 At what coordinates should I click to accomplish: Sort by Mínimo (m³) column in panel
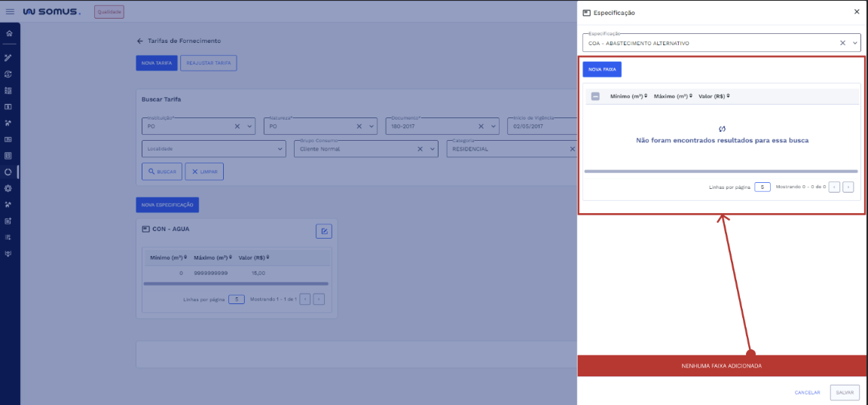(628, 96)
